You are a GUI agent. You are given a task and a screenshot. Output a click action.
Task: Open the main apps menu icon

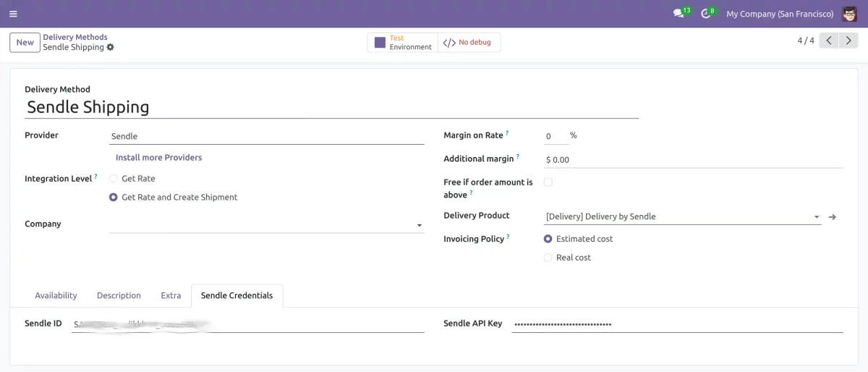click(x=14, y=14)
